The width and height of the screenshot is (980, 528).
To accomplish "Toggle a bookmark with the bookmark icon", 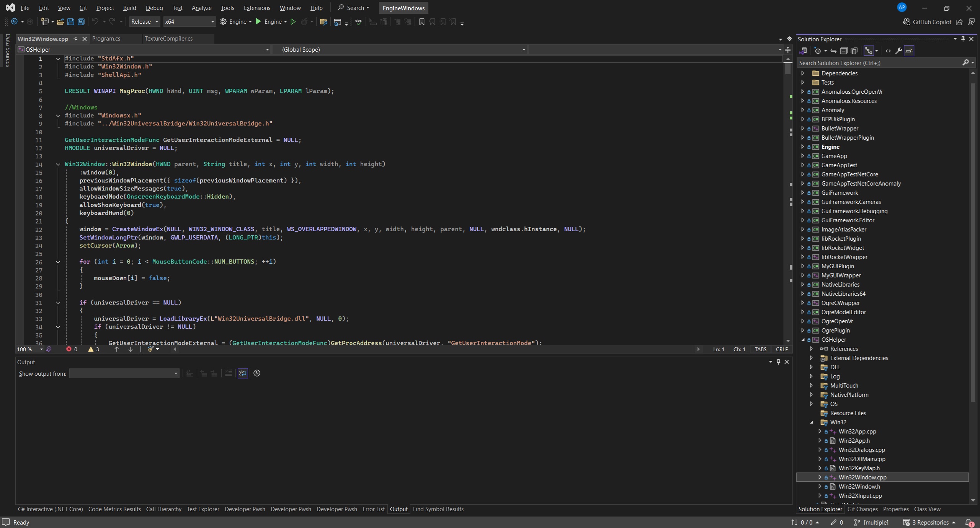I will point(421,22).
